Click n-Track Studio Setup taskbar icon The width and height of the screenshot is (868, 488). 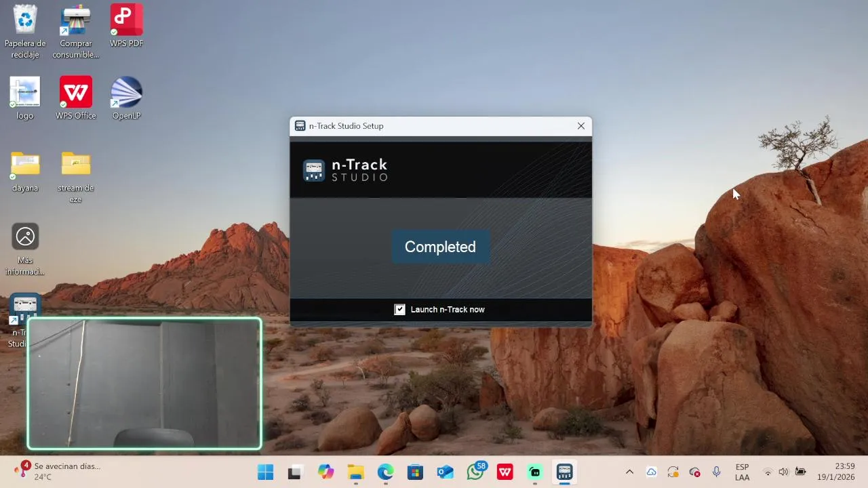click(x=565, y=472)
